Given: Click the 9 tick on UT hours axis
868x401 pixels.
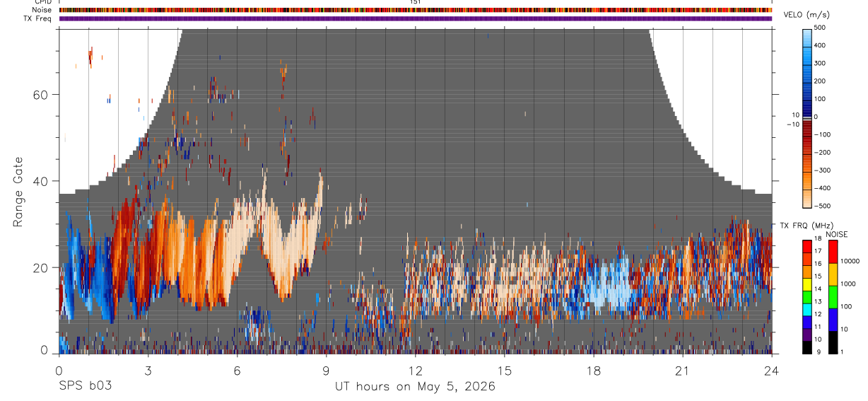Looking at the screenshot, I should click(x=326, y=371).
